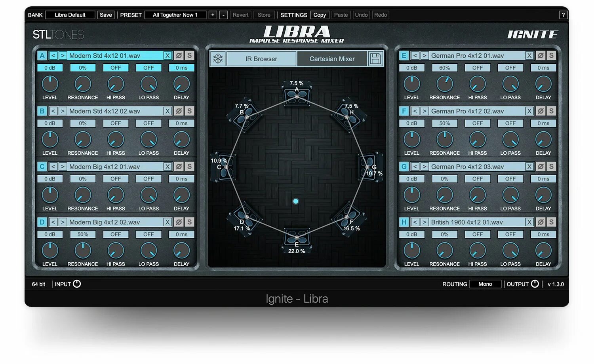Click slot E resonance 60% value field
Image resolution: width=594 pixels, height=364 pixels.
click(445, 68)
